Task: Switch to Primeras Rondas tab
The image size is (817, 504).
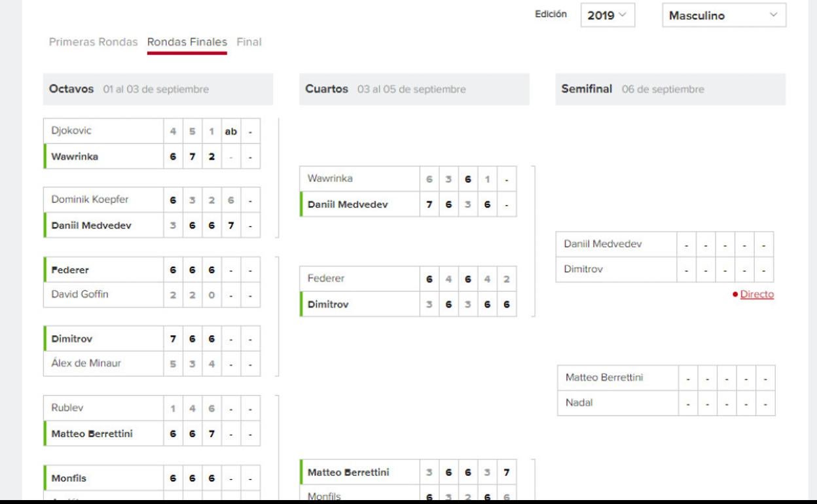Action: 94,42
